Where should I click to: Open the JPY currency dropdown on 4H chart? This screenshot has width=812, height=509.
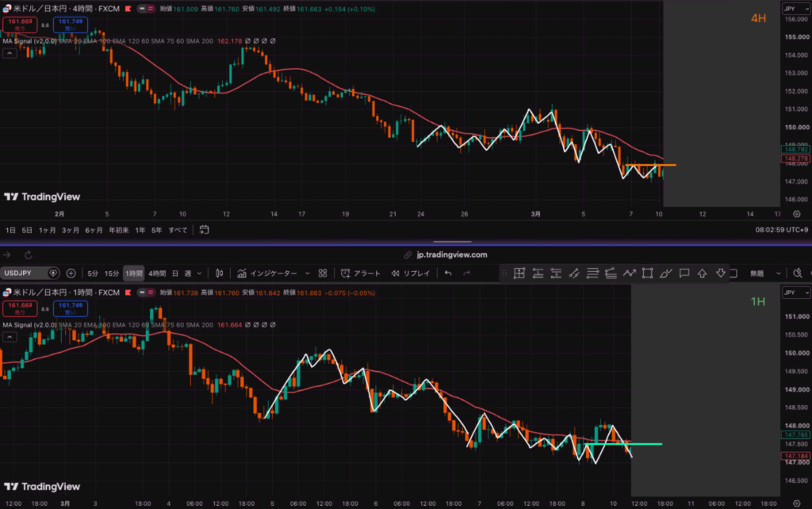coord(796,9)
